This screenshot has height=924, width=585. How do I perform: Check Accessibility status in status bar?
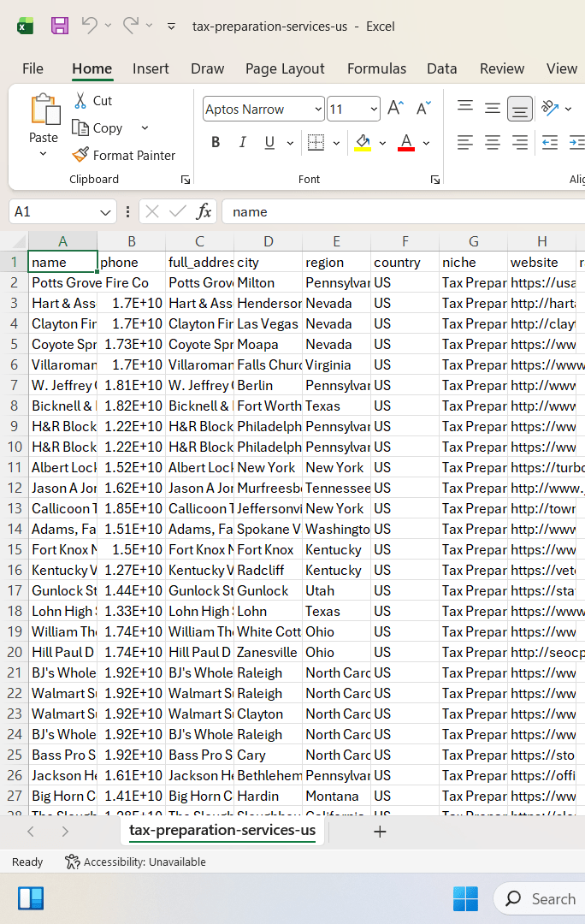(x=135, y=862)
